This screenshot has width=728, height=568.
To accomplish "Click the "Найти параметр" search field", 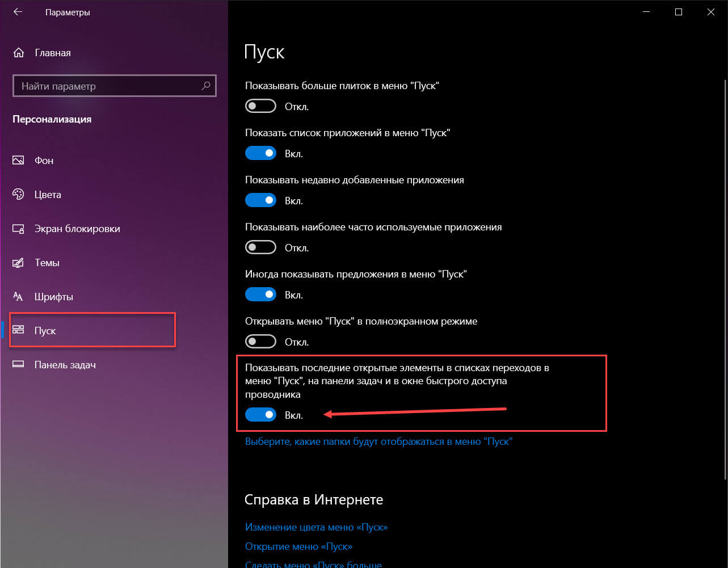I will (x=114, y=86).
